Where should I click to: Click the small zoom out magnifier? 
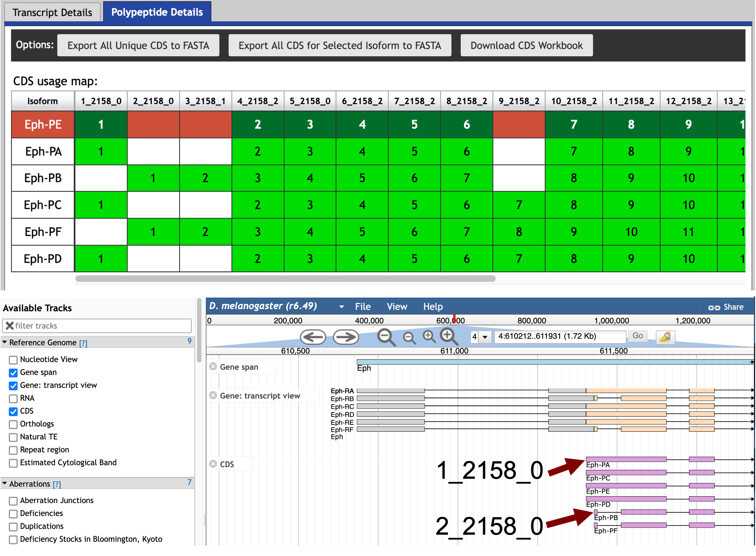click(x=409, y=338)
